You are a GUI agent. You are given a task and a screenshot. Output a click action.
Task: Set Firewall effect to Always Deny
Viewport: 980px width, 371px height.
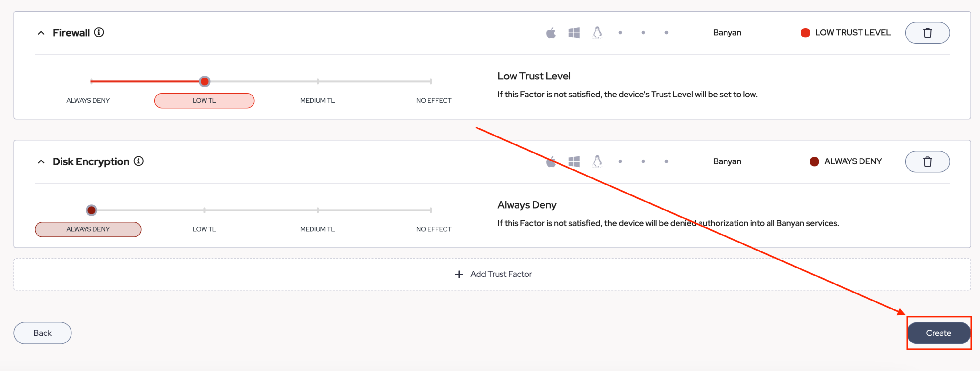tap(88, 101)
